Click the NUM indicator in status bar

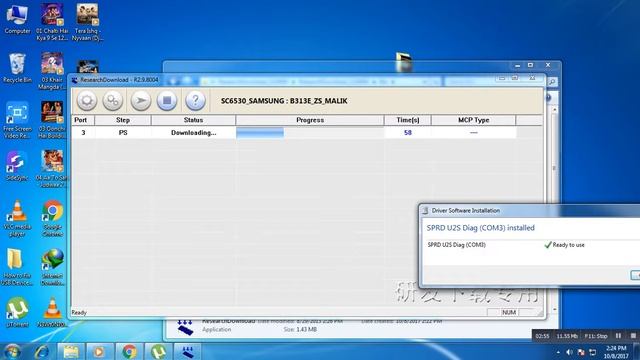click(x=509, y=312)
